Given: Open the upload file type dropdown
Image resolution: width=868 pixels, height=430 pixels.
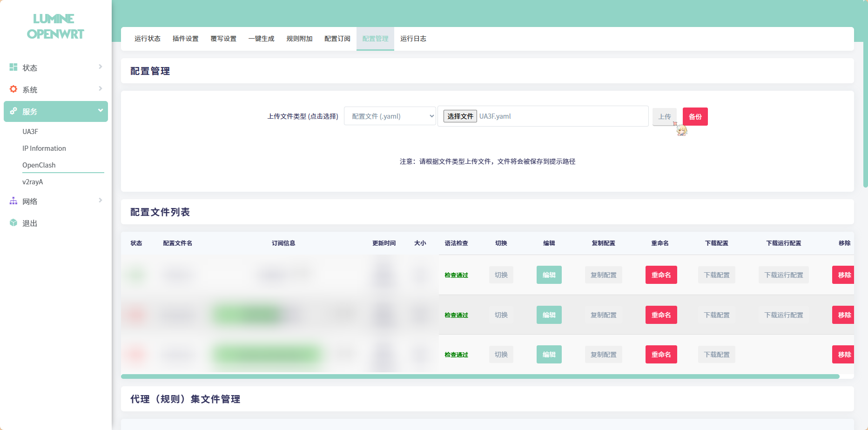Looking at the screenshot, I should (390, 116).
